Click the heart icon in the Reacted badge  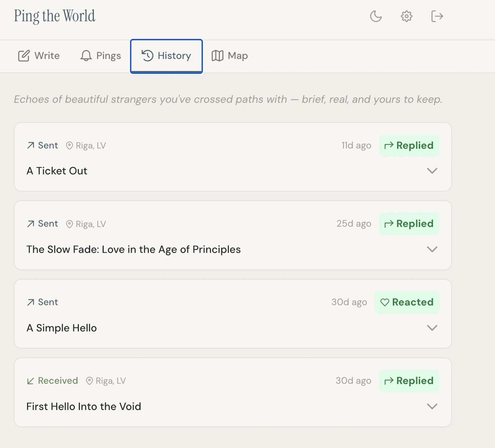click(x=385, y=302)
